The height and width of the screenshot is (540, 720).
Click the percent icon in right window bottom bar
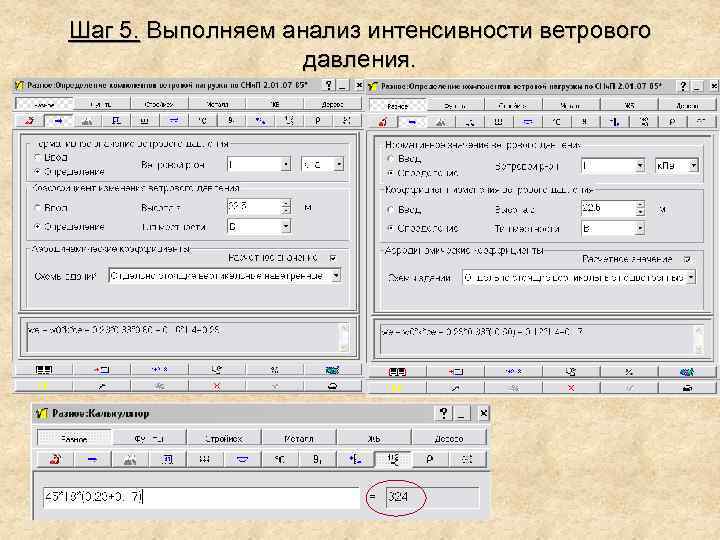(629, 371)
